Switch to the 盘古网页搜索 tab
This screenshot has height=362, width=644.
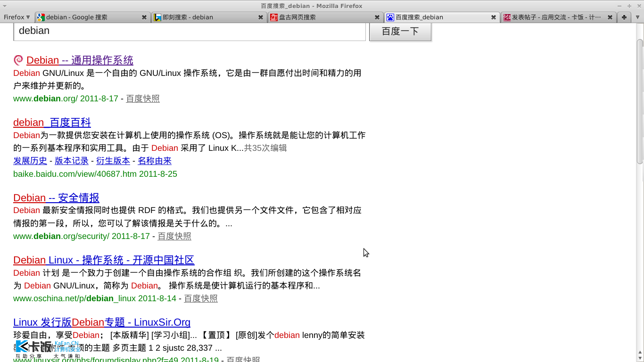(325, 17)
